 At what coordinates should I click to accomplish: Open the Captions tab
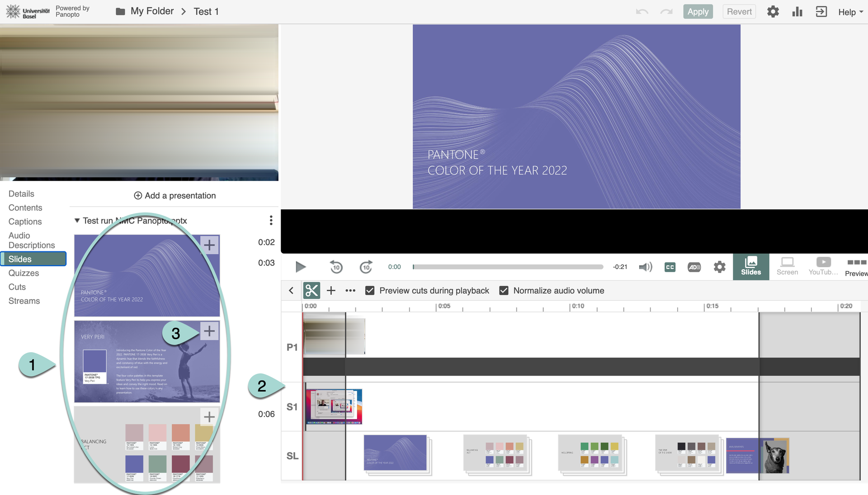click(25, 222)
